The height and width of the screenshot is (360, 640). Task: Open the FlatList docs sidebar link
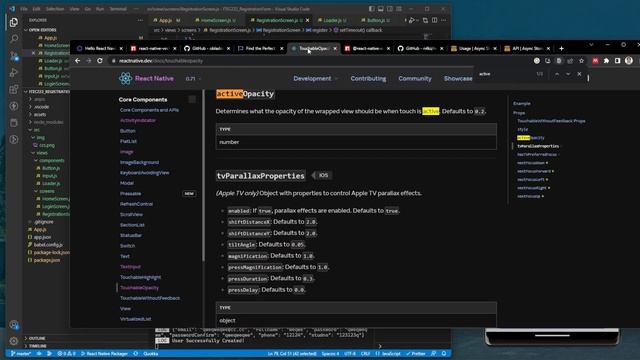coord(128,141)
